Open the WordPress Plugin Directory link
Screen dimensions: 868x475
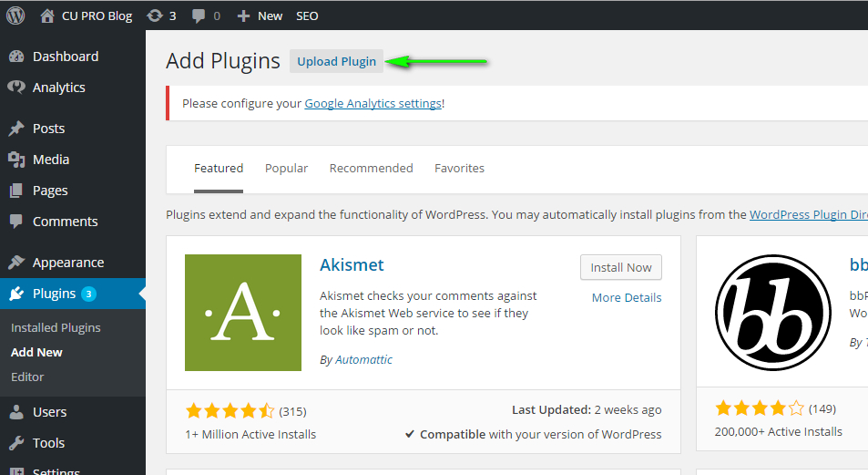click(x=809, y=215)
